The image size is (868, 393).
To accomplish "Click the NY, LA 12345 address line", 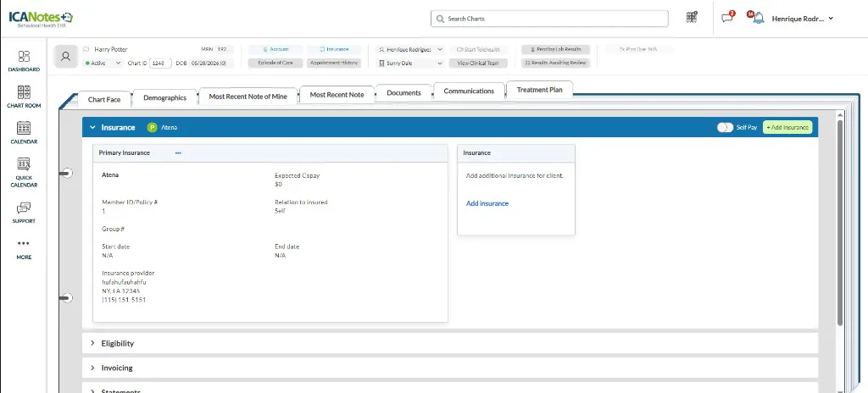I will click(120, 291).
